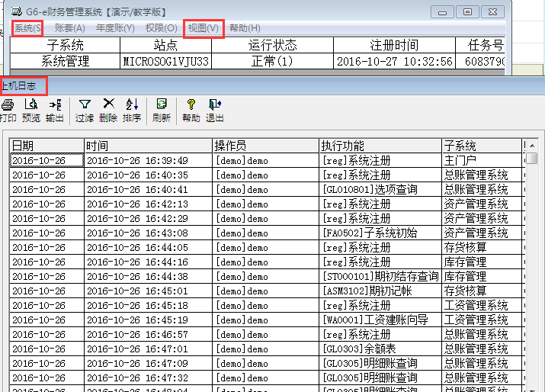Click the Sort (排序) A-Z icon

[x=132, y=111]
